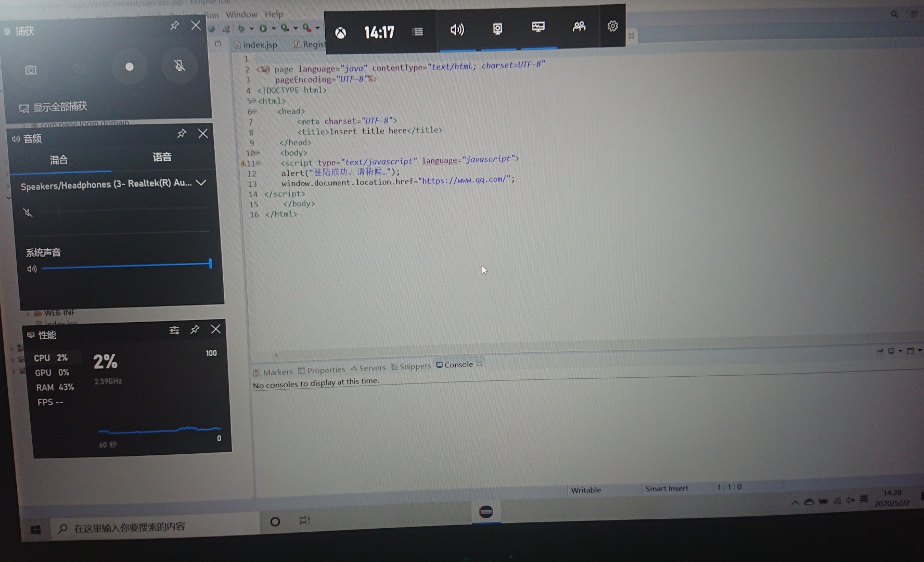Screen dimensions: 924x562
Task: Click the Eclipse icon on the taskbar
Action: 486,512
